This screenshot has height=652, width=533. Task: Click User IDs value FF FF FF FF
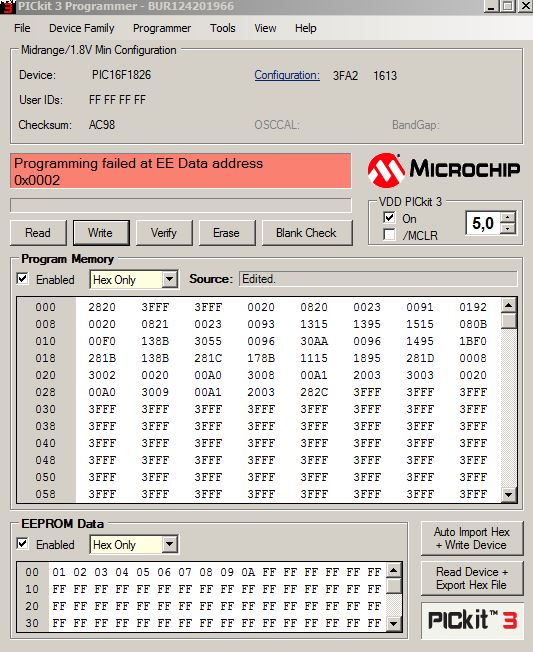pyautogui.click(x=117, y=100)
